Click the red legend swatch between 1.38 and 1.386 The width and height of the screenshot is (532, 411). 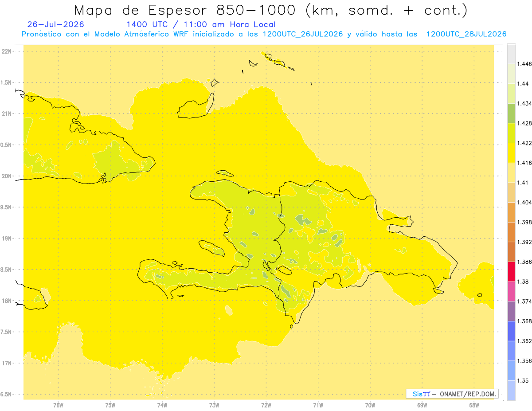pos(511,271)
